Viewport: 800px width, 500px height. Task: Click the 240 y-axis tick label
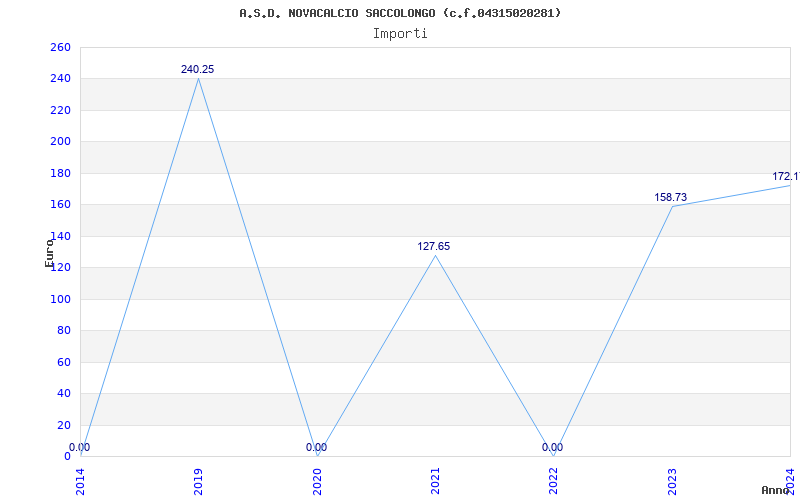60,79
